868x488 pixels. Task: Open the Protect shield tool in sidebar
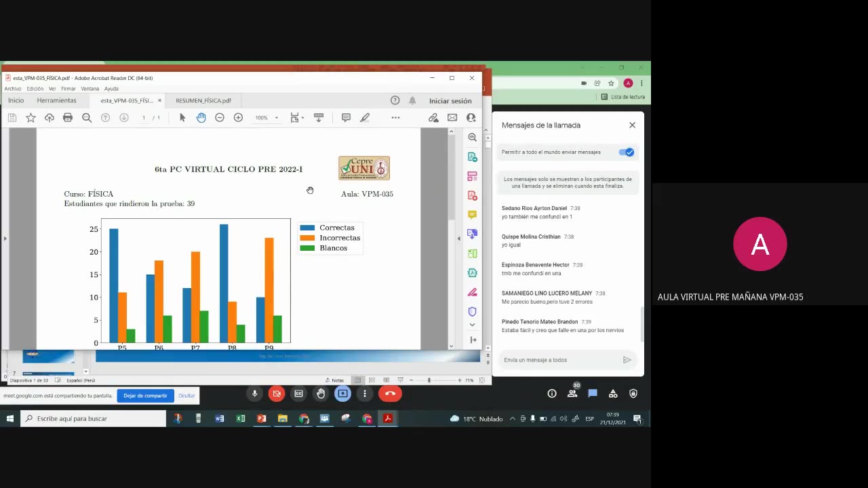(473, 312)
